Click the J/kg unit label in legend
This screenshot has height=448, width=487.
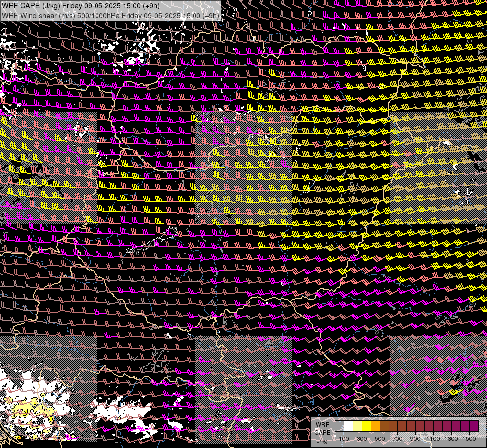pos(322,441)
